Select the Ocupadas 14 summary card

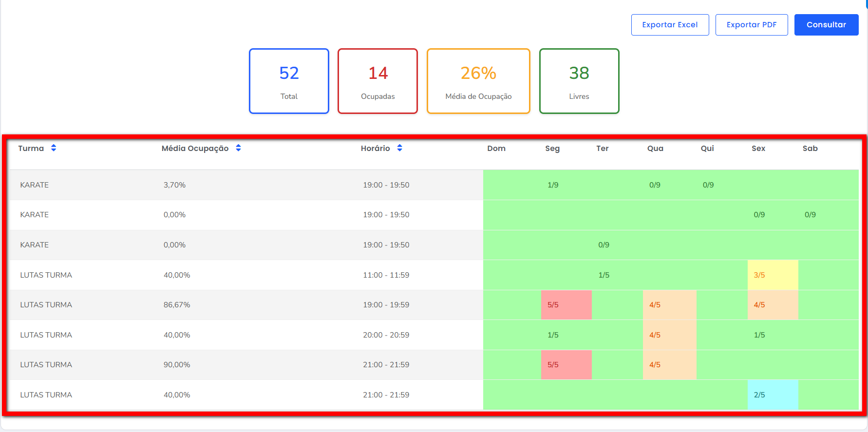click(377, 81)
